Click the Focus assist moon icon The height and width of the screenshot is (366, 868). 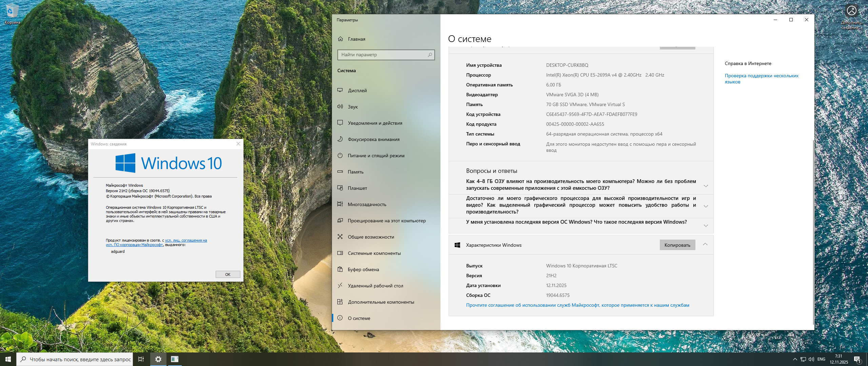point(340,139)
